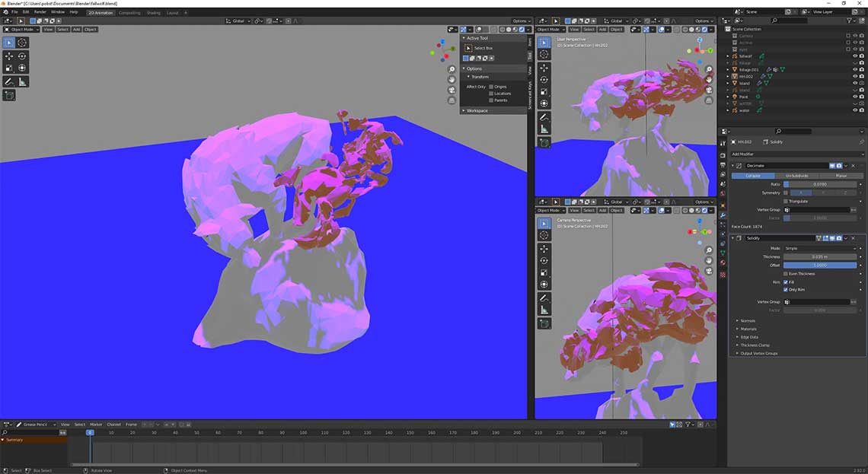The image size is (868, 474).
Task: Open the Render menu
Action: click(x=40, y=11)
